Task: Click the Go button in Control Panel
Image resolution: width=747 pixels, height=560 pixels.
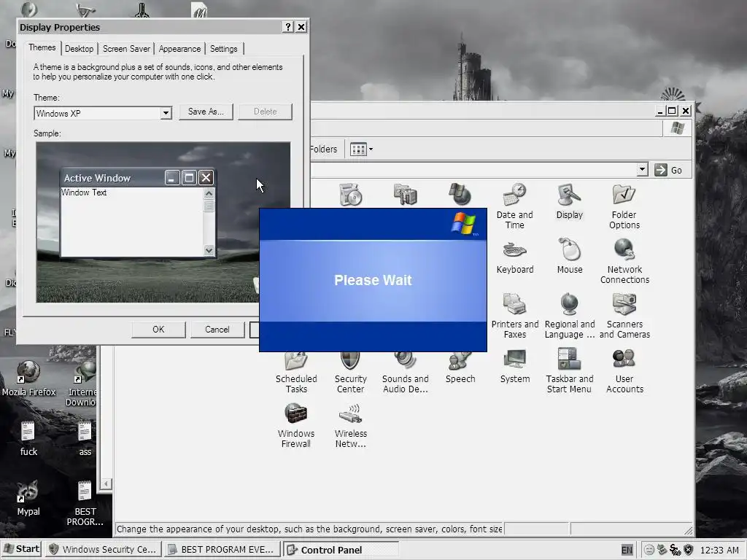Action: pos(668,170)
